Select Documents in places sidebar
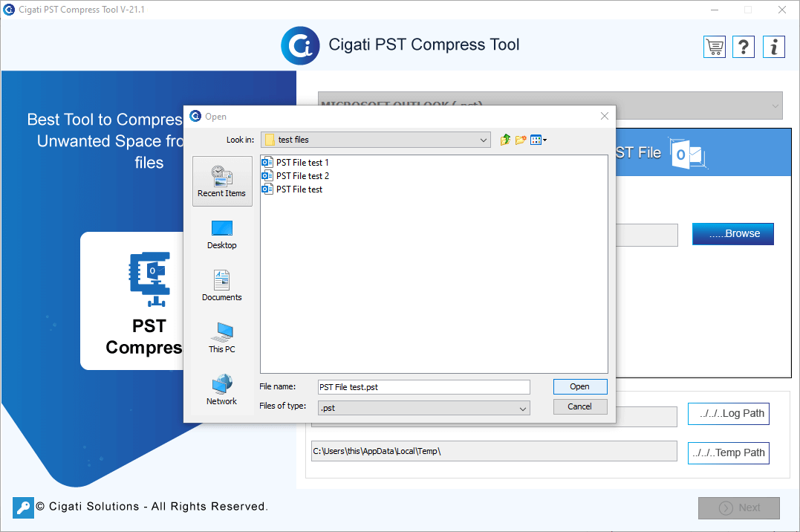Image resolution: width=800 pixels, height=532 pixels. pos(222,286)
